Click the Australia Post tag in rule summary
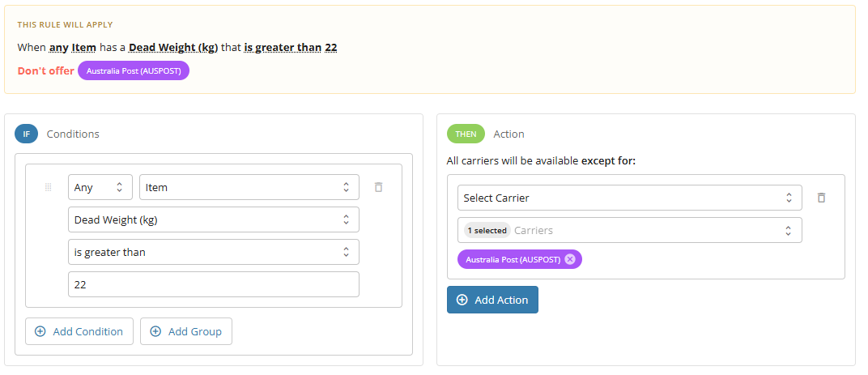This screenshot has height=375, width=868. pyautogui.click(x=134, y=71)
